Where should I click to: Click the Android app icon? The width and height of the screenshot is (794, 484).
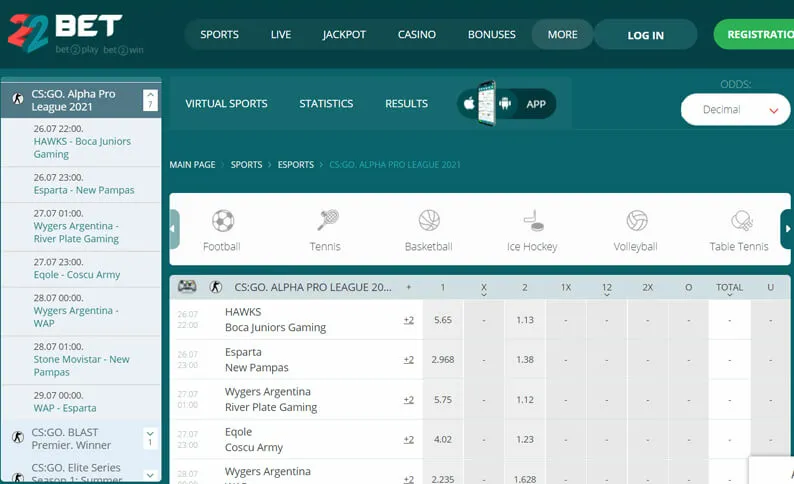[505, 104]
